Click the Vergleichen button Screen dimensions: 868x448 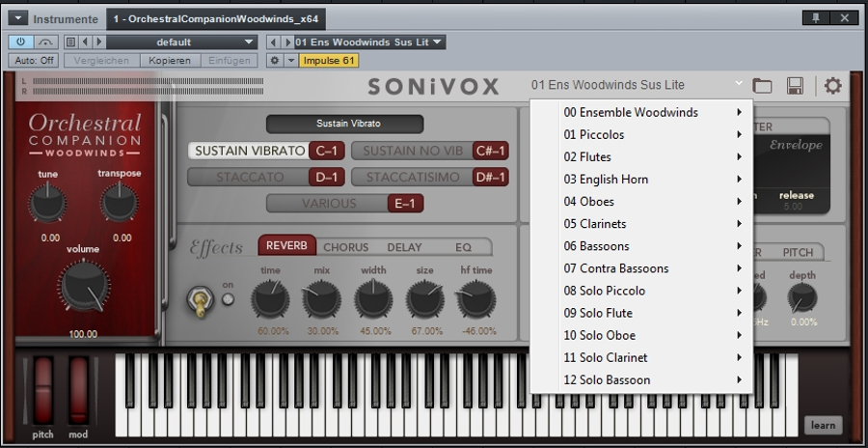tap(102, 61)
